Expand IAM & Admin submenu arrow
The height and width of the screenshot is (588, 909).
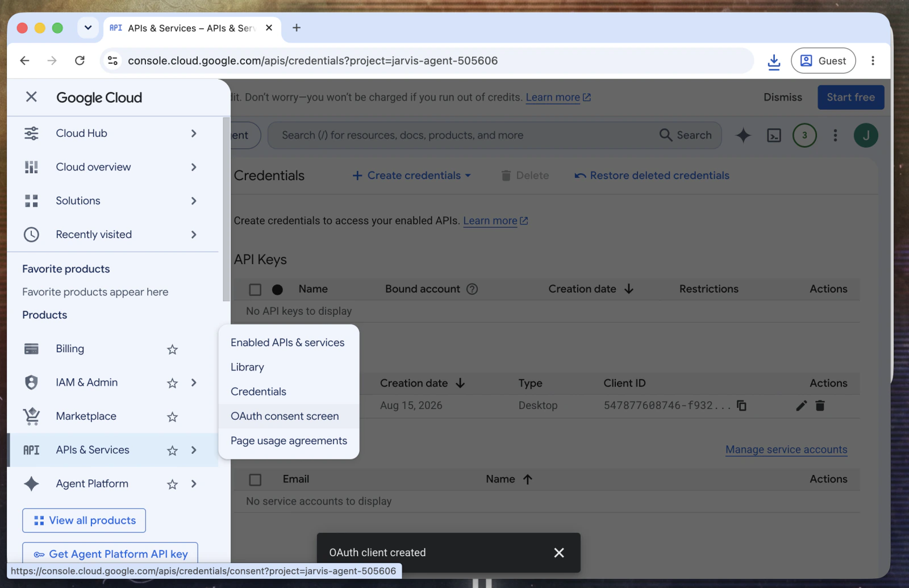194,382
